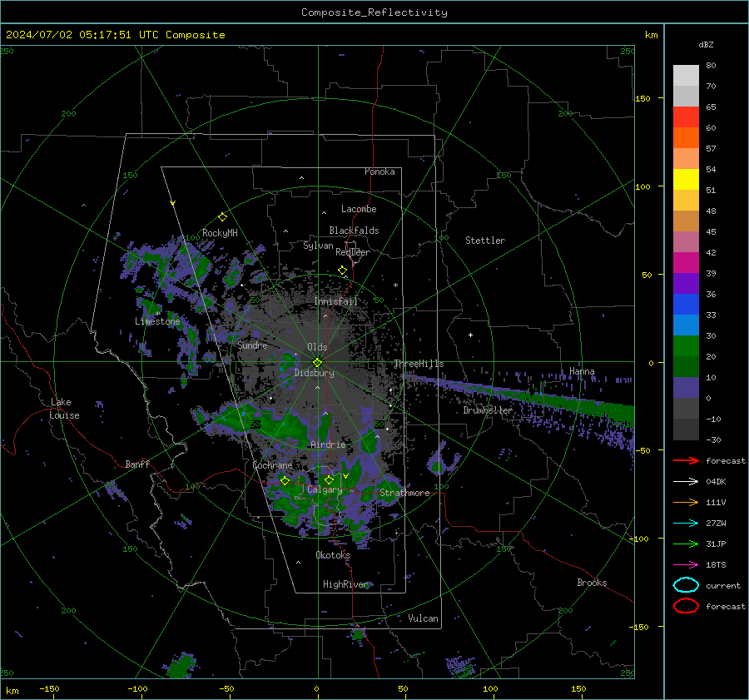Click the yellow diamond marker above Calgary label

329,479
